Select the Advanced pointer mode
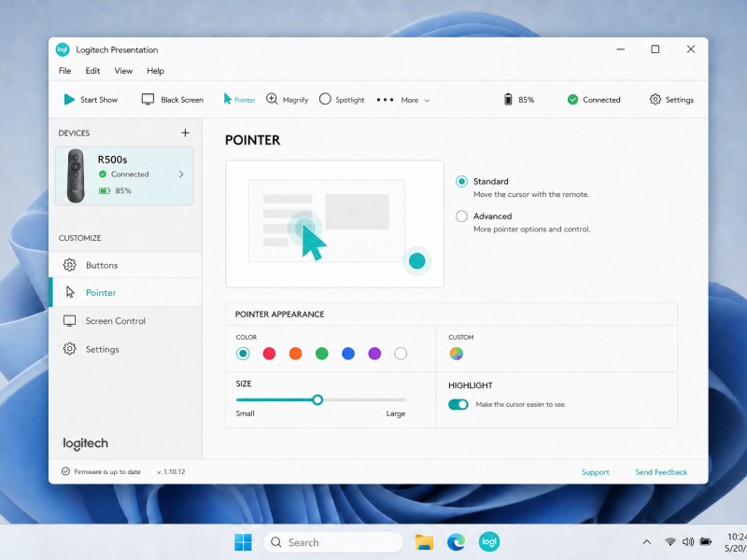The height and width of the screenshot is (560, 747). [461, 217]
